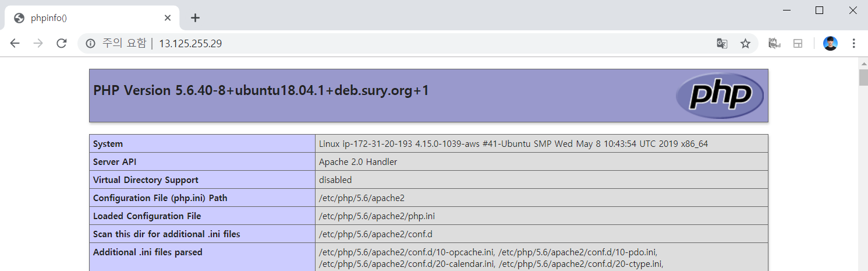
Task: Bookmark this page with the star
Action: pyautogui.click(x=745, y=44)
